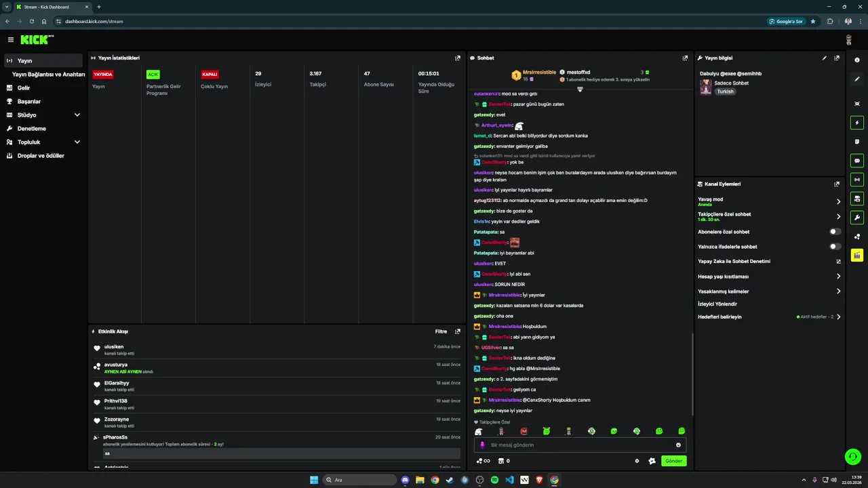The height and width of the screenshot is (488, 868).
Task: Open Spotify from the taskbar
Action: pos(494,480)
